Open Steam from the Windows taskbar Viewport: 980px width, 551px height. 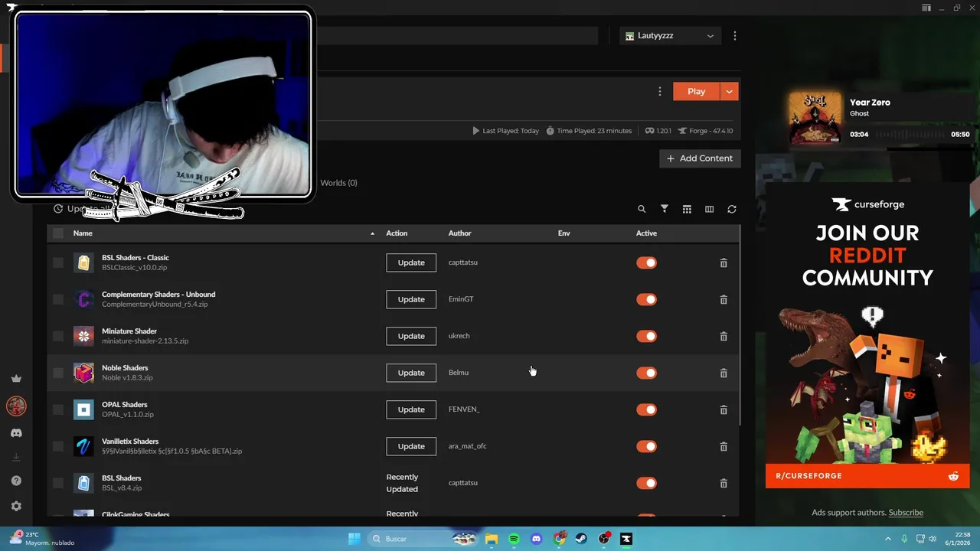581,539
